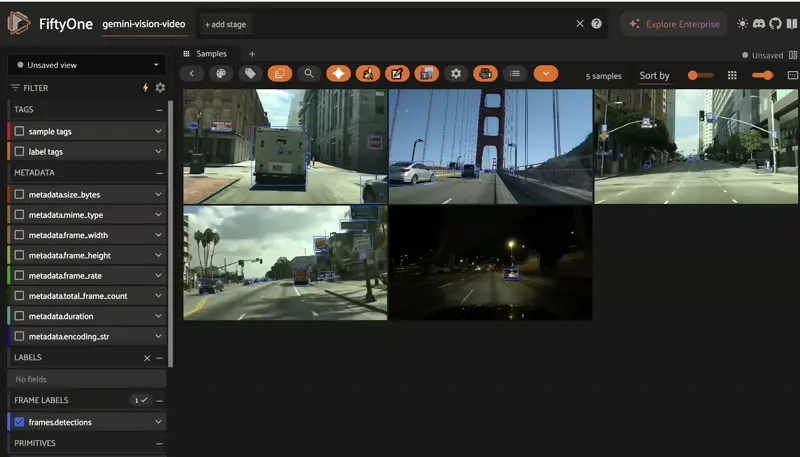Click the Explore Enterprise button

(674, 24)
